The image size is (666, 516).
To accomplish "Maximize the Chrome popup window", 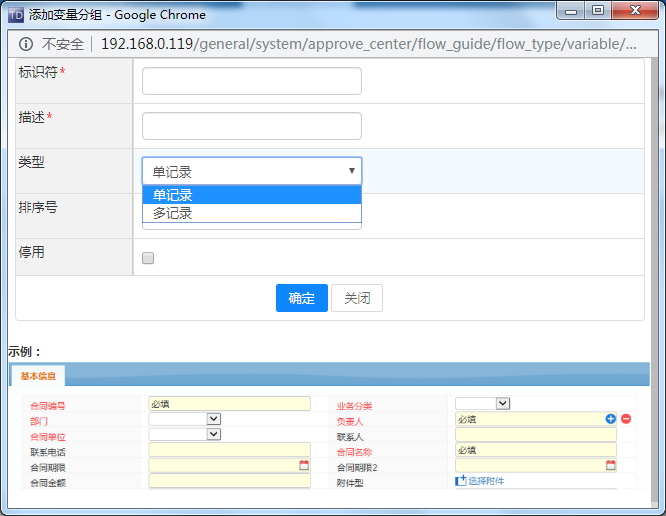I will tap(598, 11).
